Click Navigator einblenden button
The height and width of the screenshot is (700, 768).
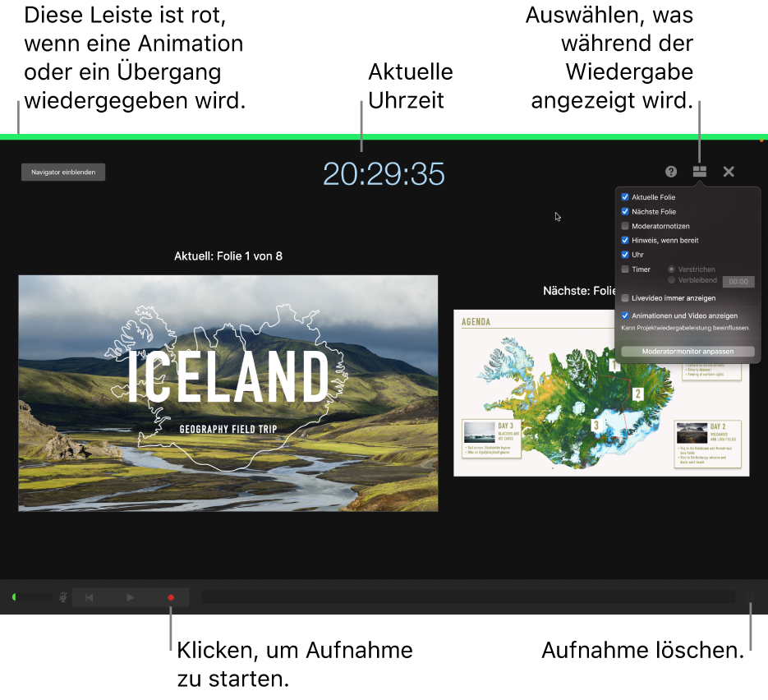click(63, 172)
